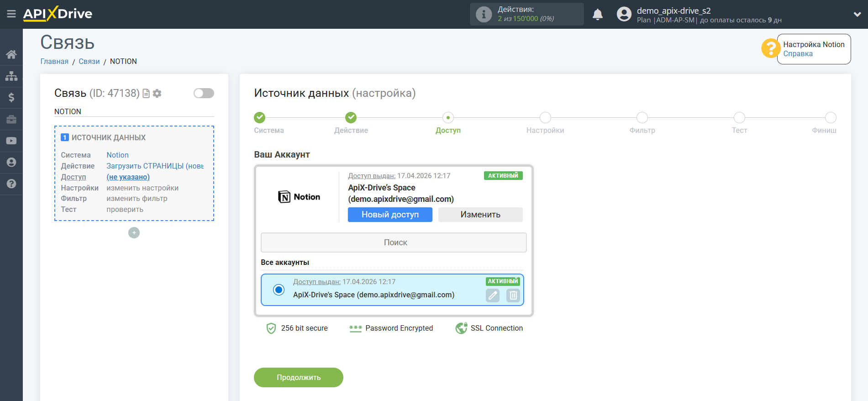Add a new block with plus icon
Screen dimensions: 868x401
point(134,233)
